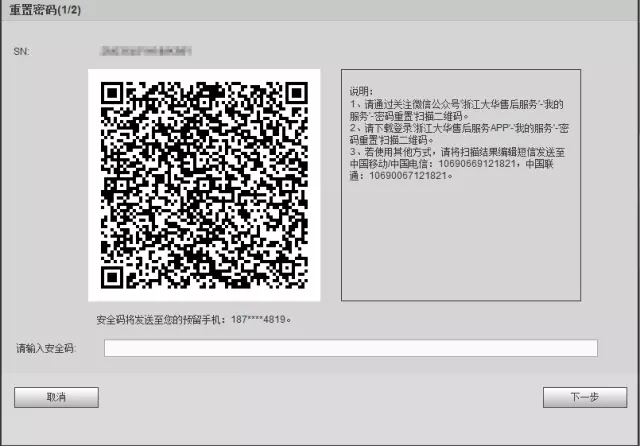Screen dimensions: 640x446
Task: Click instruction 2 about 浙江大华售后服务APP
Action: coord(459,134)
